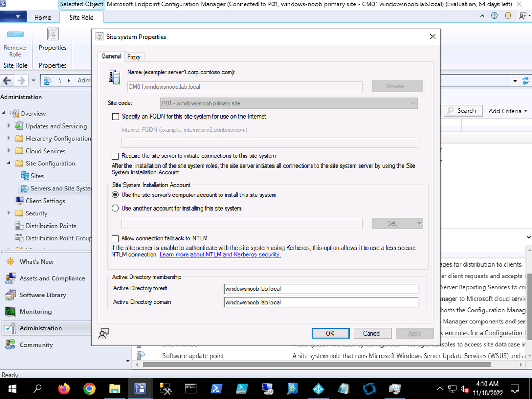This screenshot has height=399, width=532.
Task: Open help via the question mark icon
Action: [x=494, y=15]
